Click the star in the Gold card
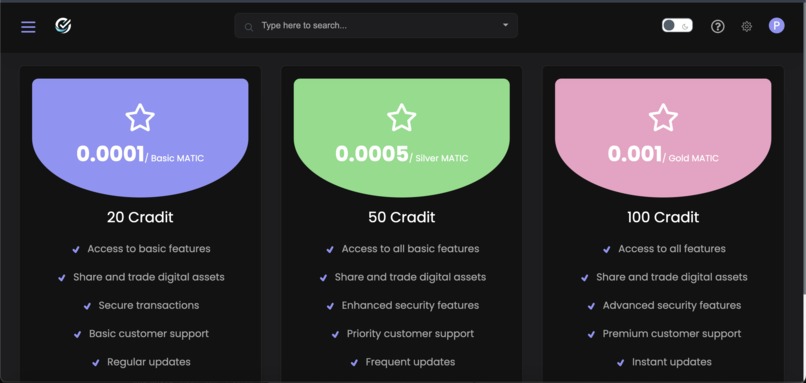Viewport: 806px width, 383px height. coord(663,118)
